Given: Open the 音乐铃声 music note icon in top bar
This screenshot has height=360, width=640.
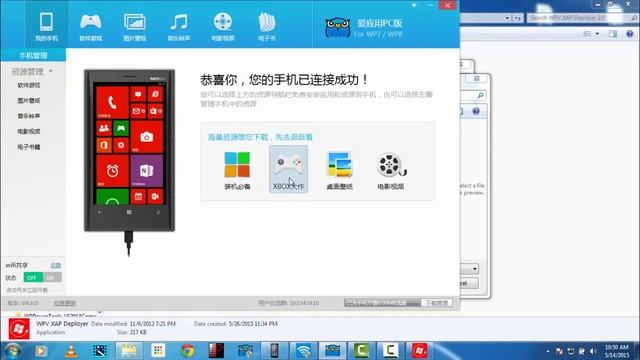Looking at the screenshot, I should (x=179, y=27).
